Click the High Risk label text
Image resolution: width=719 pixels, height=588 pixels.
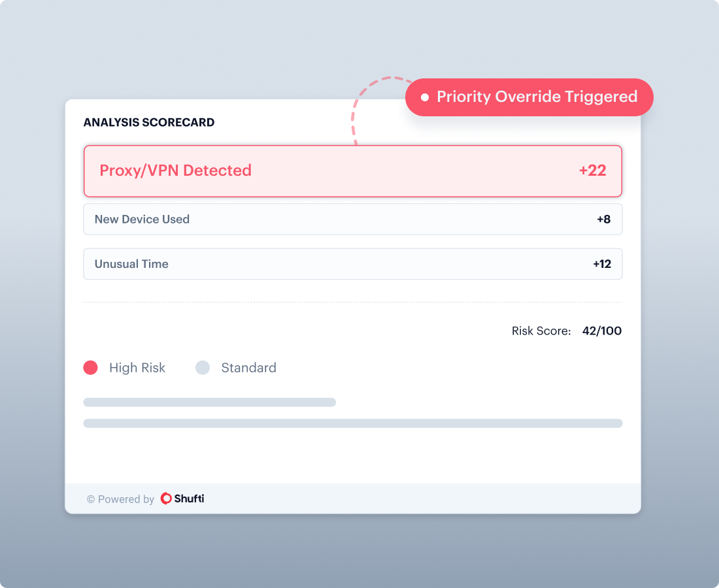137,368
